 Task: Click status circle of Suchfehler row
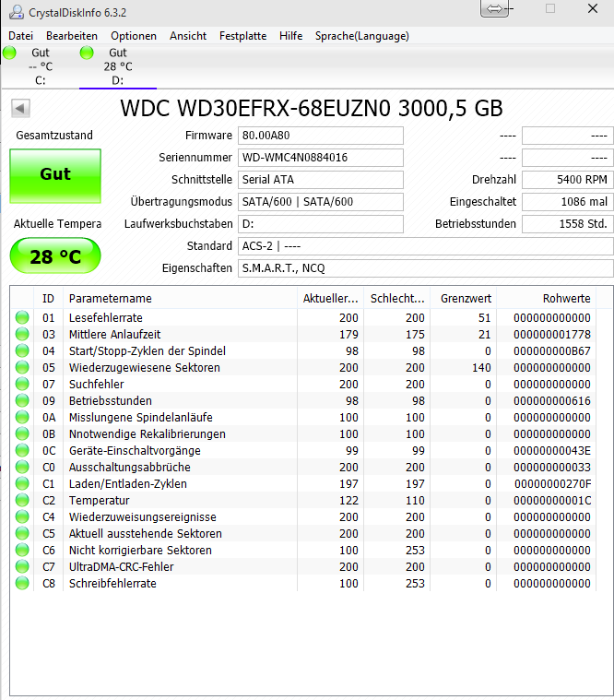(22, 384)
